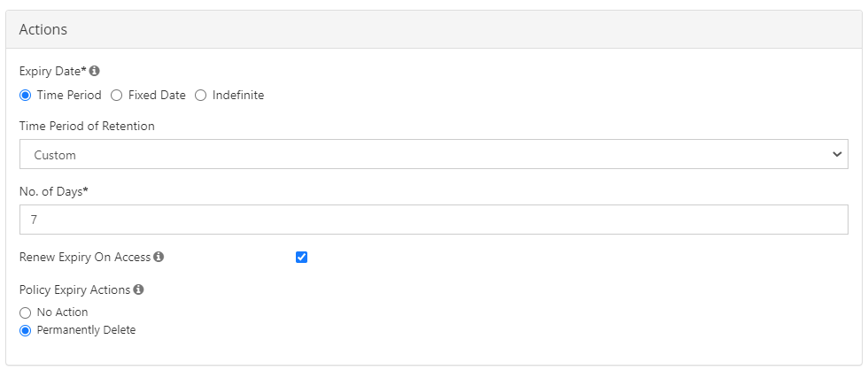Viewport: 868px width, 378px height.
Task: Click the Expiry Date field label
Action: click(52, 71)
